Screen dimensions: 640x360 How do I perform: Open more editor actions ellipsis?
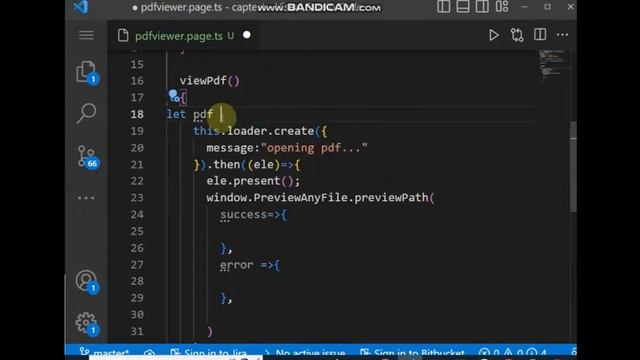(562, 35)
